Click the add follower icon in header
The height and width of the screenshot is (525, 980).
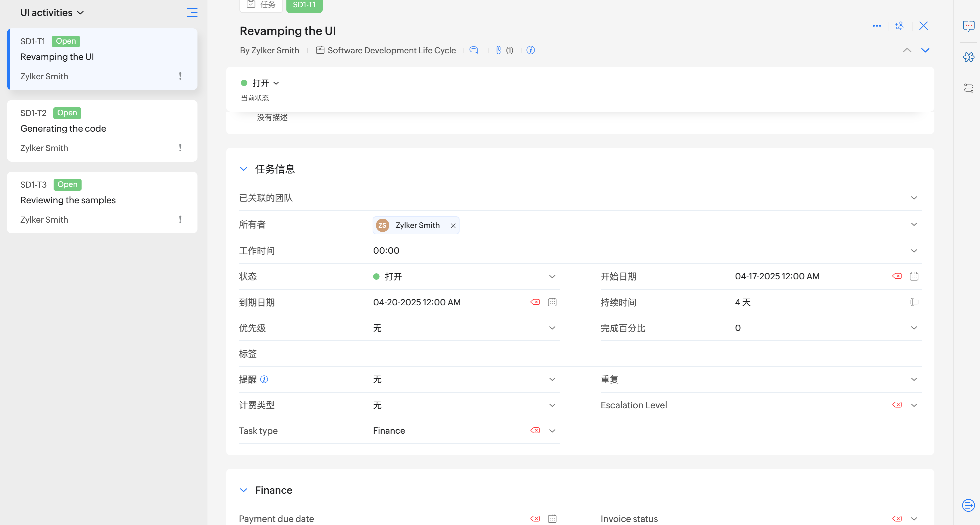pos(899,26)
